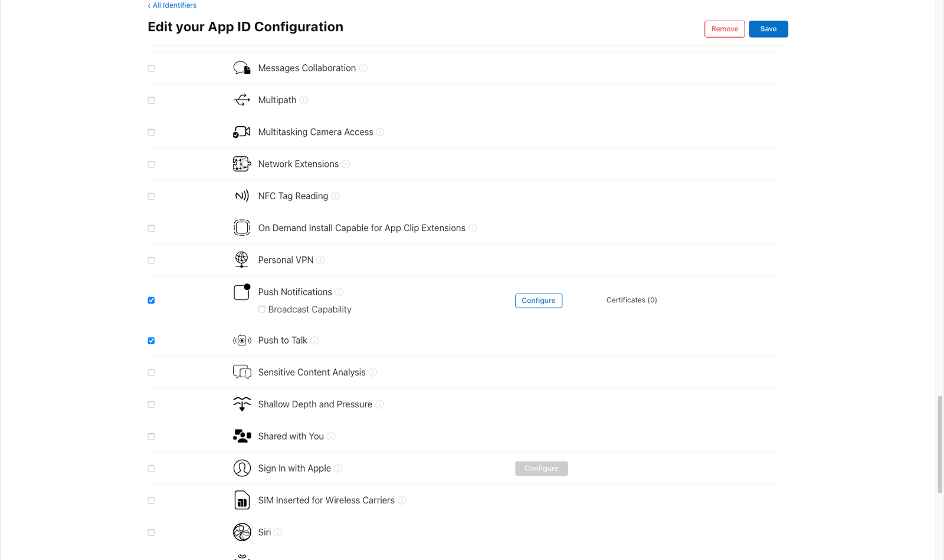
Task: Click the NFC Tag Reading icon
Action: point(242,196)
